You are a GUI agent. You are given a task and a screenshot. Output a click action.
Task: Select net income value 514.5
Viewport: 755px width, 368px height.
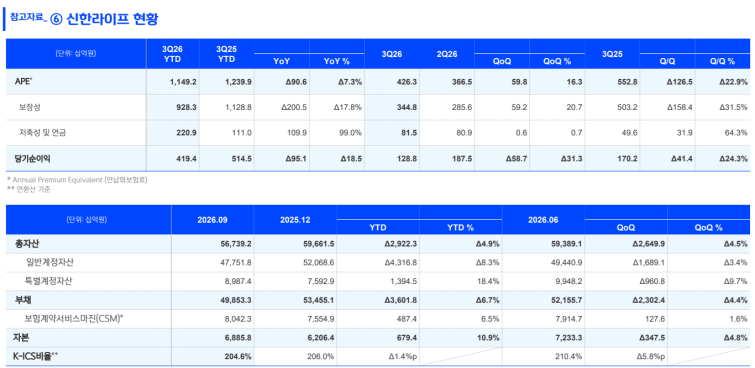tap(241, 158)
